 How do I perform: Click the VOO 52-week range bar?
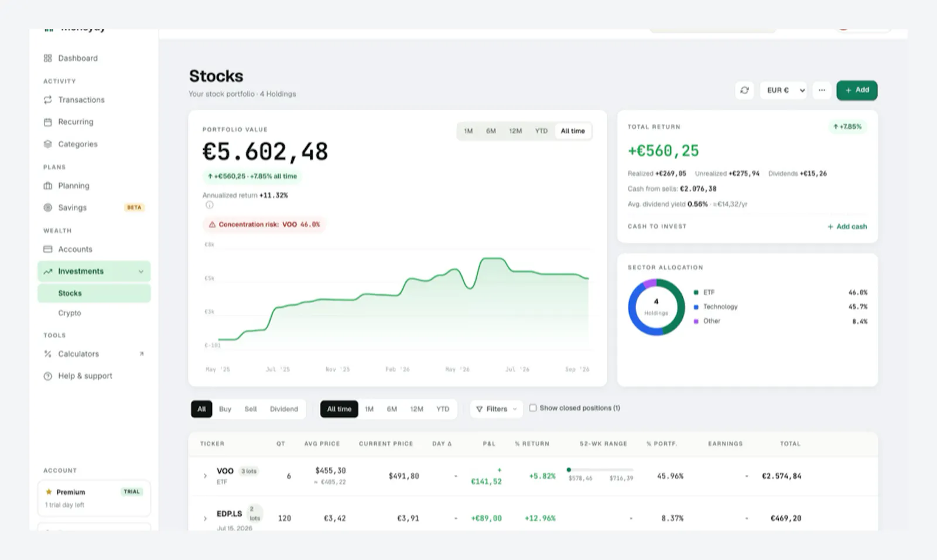tap(600, 470)
